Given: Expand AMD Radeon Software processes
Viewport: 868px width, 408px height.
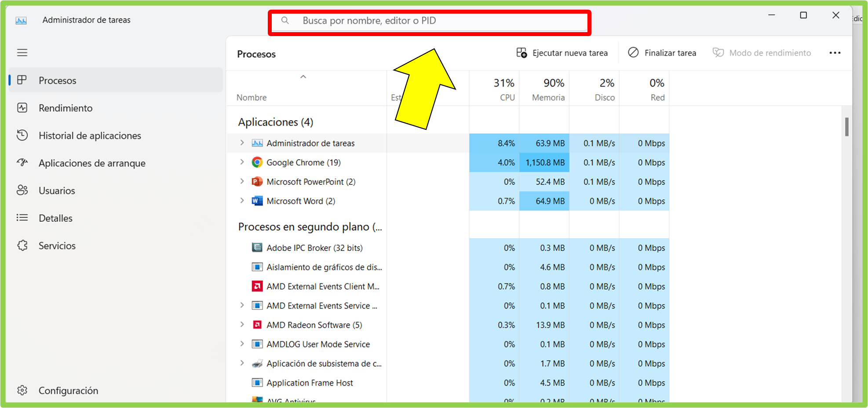Looking at the screenshot, I should tap(242, 324).
